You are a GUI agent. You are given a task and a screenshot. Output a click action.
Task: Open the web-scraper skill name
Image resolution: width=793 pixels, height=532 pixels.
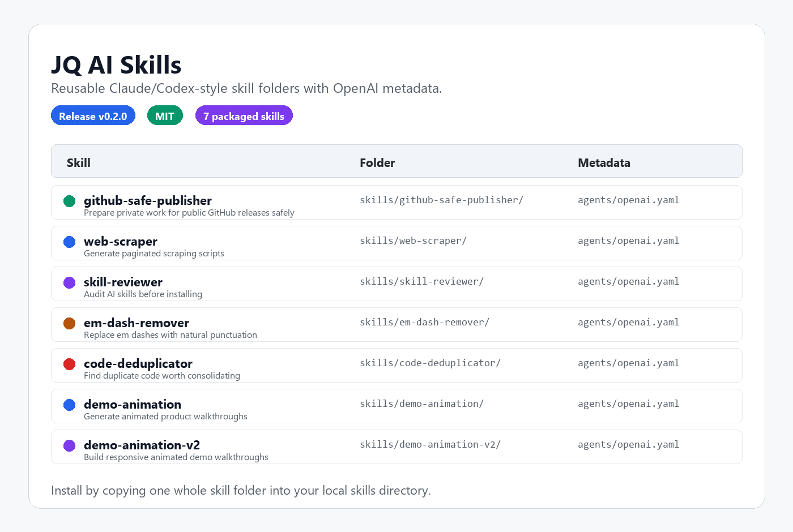pyautogui.click(x=121, y=241)
